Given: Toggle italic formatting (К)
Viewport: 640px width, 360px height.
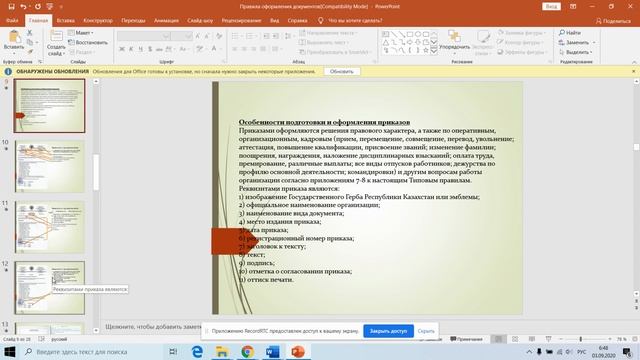Looking at the screenshot, I should tap(131, 49).
